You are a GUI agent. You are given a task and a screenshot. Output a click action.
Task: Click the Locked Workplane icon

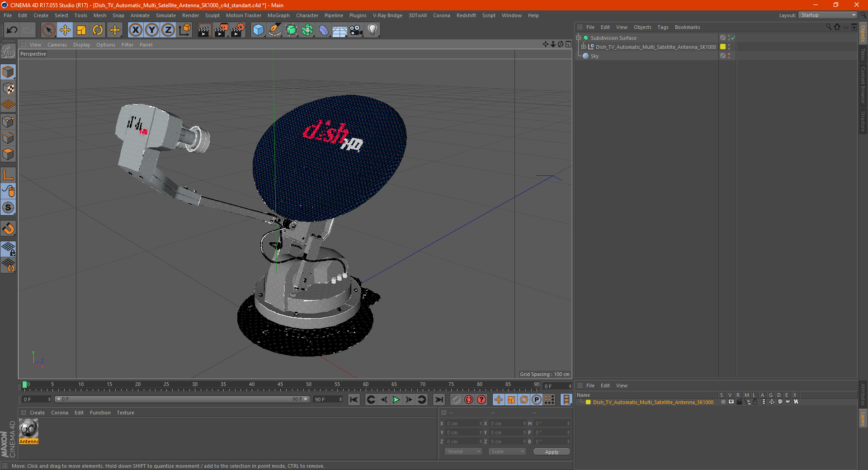[x=8, y=249]
